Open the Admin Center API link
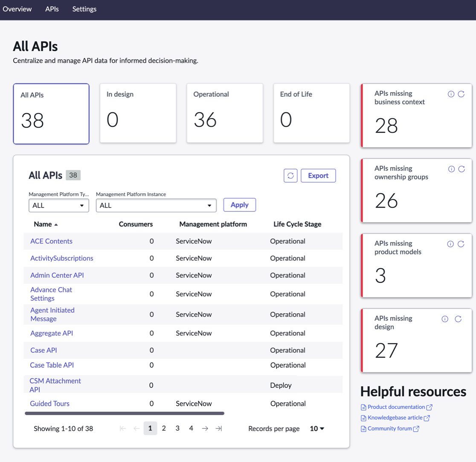Image resolution: width=476 pixels, height=462 pixels. (x=57, y=275)
